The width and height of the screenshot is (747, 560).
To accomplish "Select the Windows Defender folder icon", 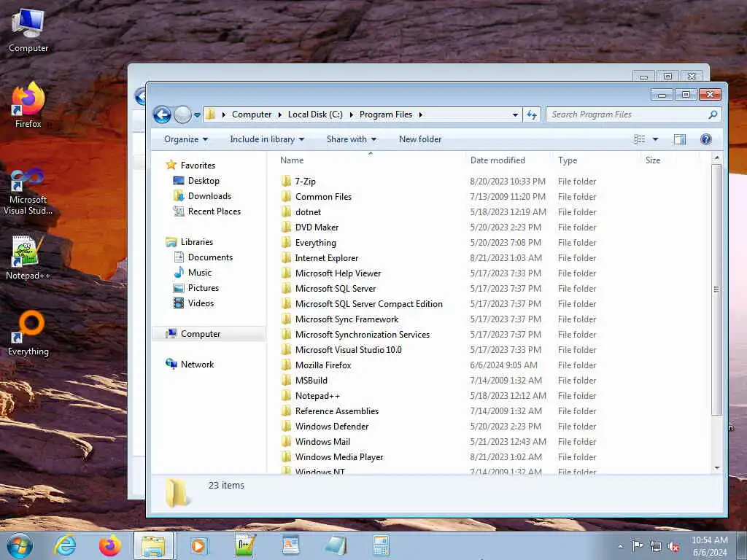I will point(286,426).
